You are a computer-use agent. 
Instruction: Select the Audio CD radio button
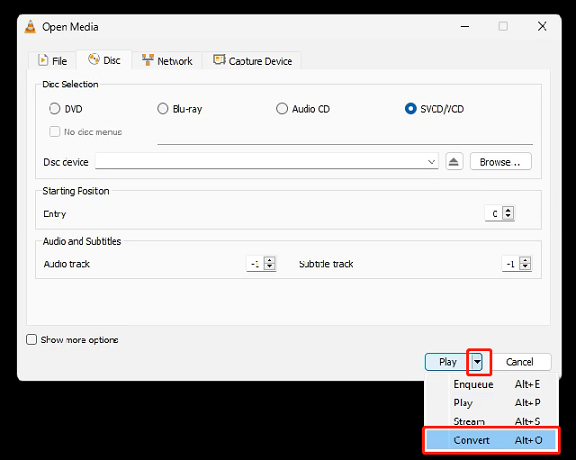click(x=282, y=109)
